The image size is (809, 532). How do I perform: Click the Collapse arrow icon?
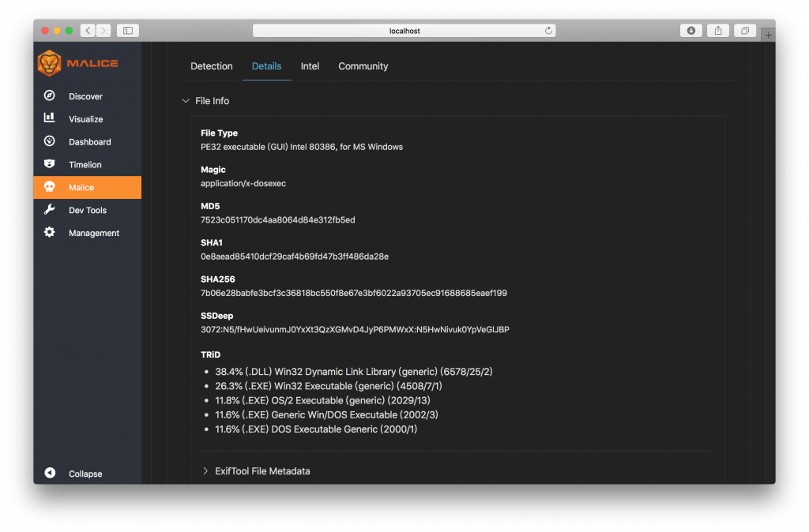[x=50, y=473]
